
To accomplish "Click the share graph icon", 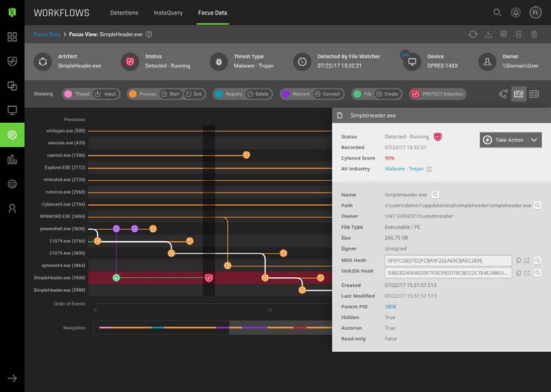I will pos(503,93).
